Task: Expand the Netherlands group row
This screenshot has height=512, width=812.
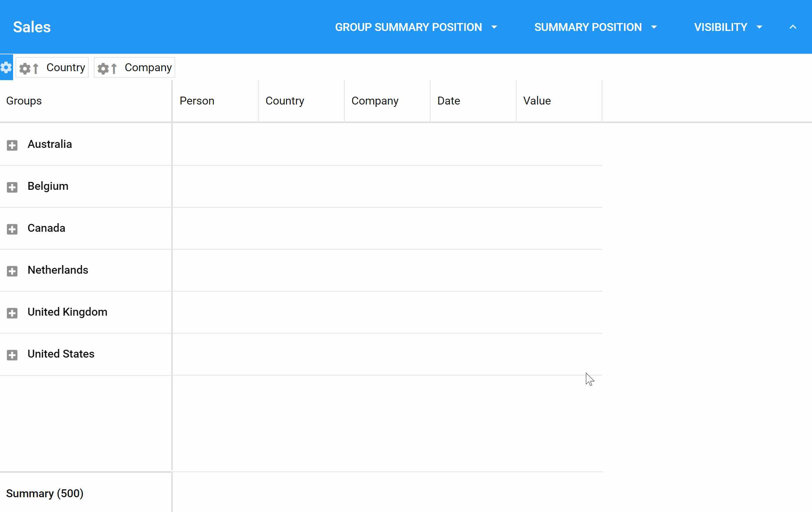Action: click(12, 271)
